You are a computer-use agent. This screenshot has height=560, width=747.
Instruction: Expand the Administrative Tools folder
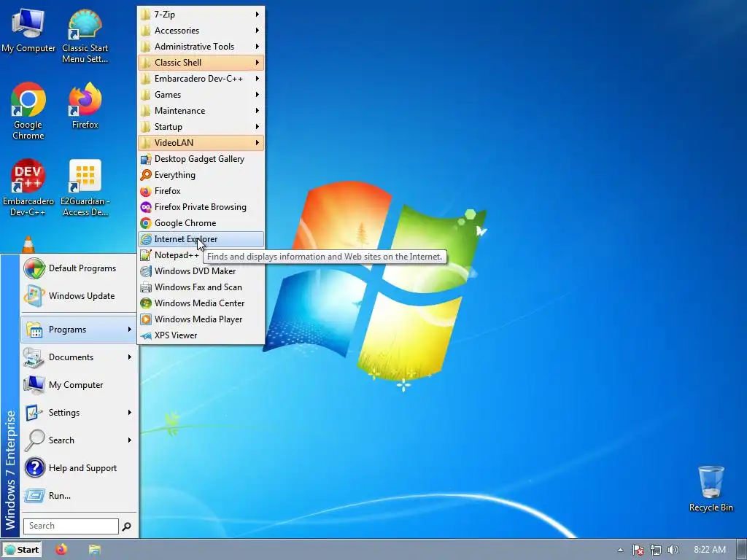201,46
